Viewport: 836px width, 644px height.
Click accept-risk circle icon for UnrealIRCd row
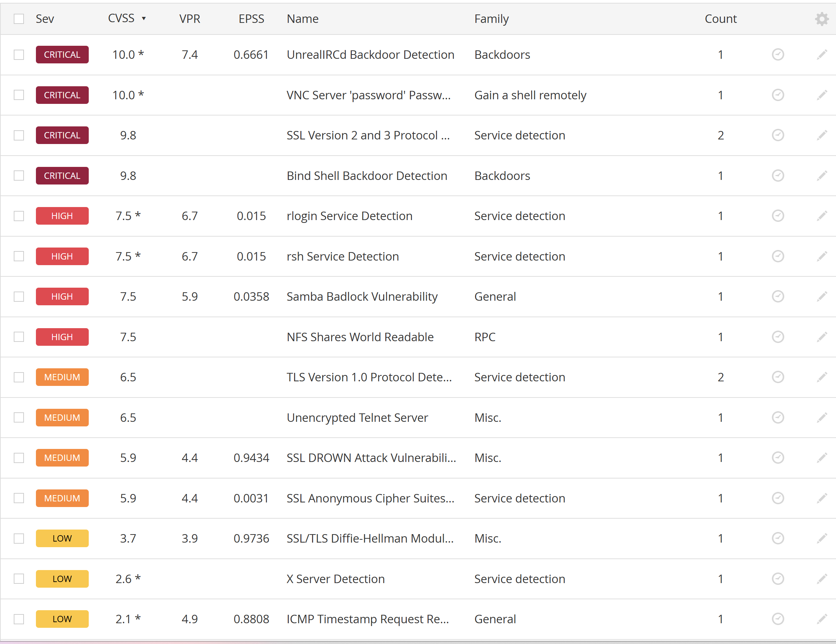tap(778, 55)
